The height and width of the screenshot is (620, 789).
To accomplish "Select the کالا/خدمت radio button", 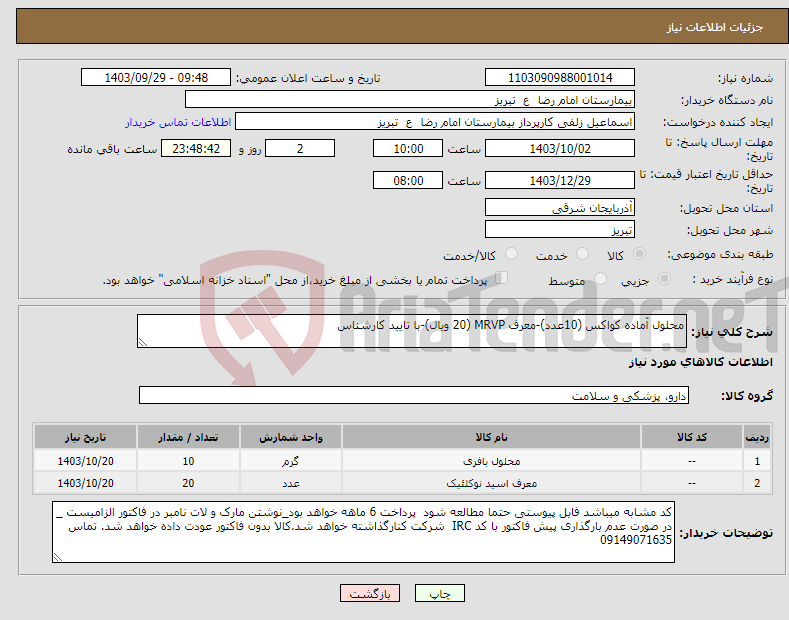I will [511, 254].
